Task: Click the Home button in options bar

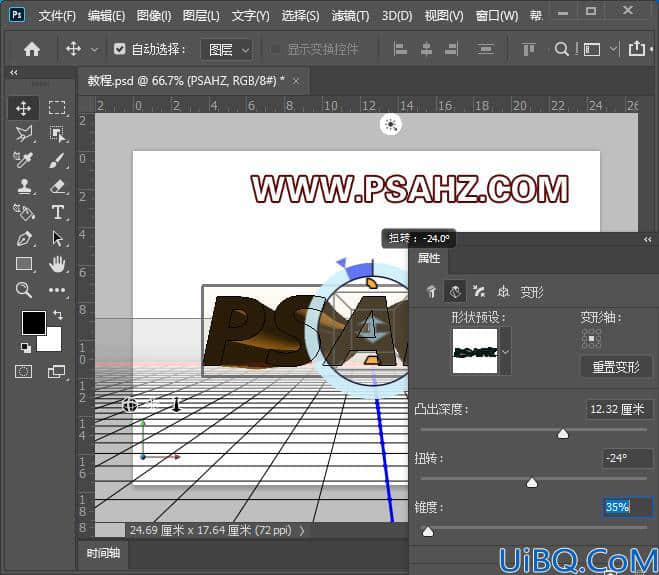Action: [x=32, y=49]
